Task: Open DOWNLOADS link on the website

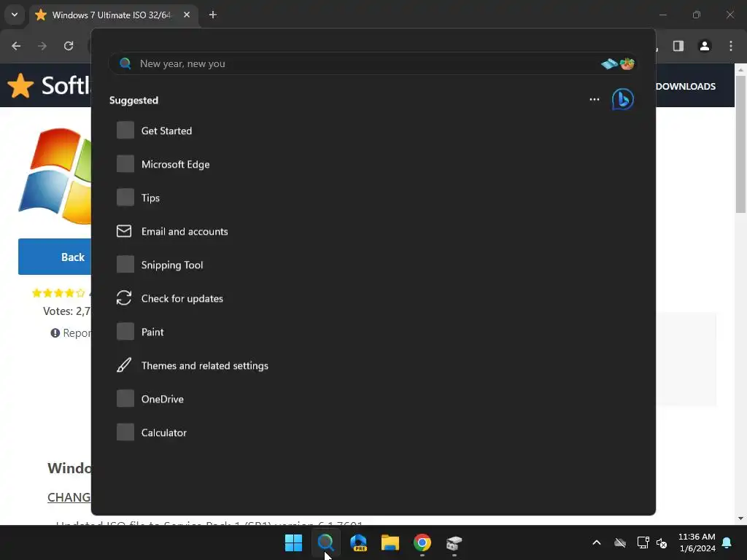Action: pos(686,86)
